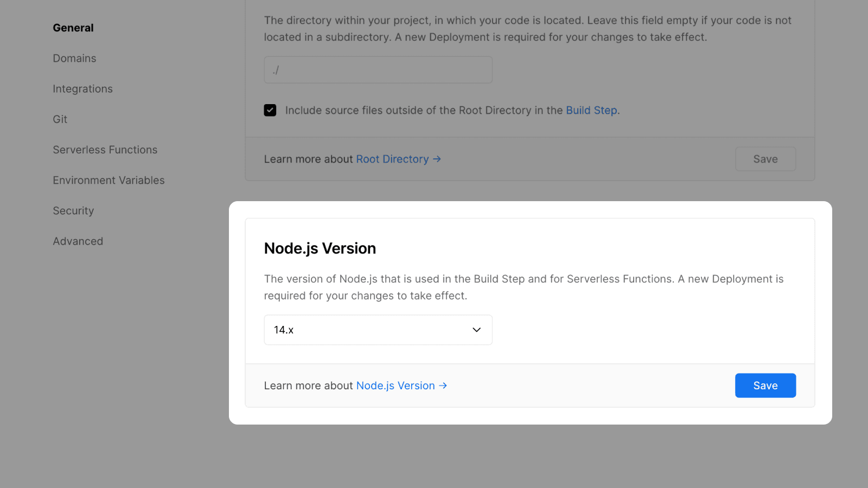Go to Serverless Functions settings
The height and width of the screenshot is (488, 868).
(x=105, y=150)
